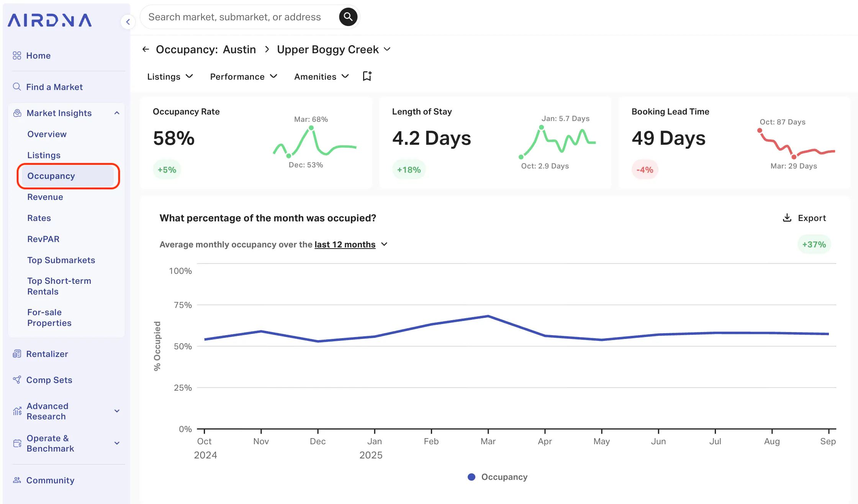This screenshot has height=504, width=858.
Task: Open Top Submarkets
Action: click(61, 260)
